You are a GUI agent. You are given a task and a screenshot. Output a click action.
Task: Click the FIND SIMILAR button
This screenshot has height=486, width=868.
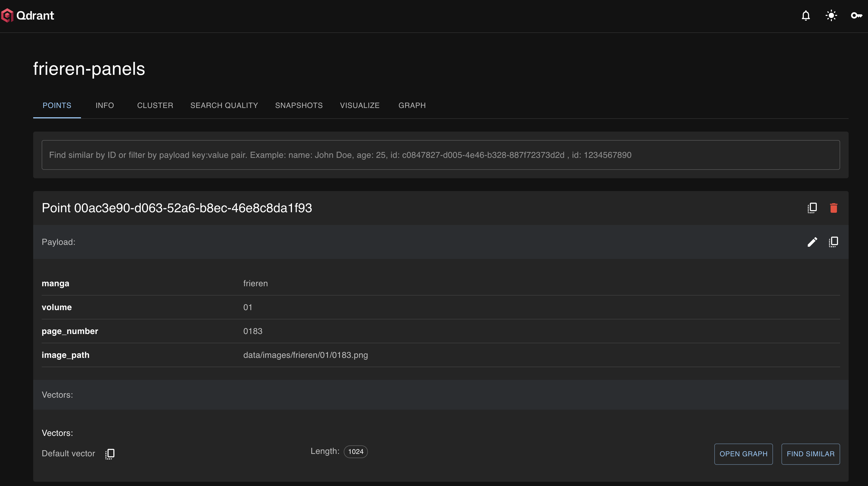810,454
